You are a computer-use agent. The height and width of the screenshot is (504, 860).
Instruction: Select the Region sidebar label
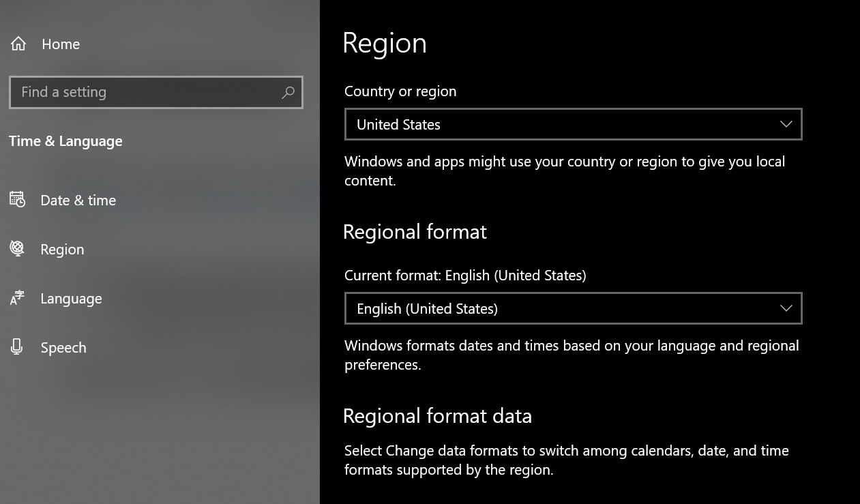(x=62, y=250)
